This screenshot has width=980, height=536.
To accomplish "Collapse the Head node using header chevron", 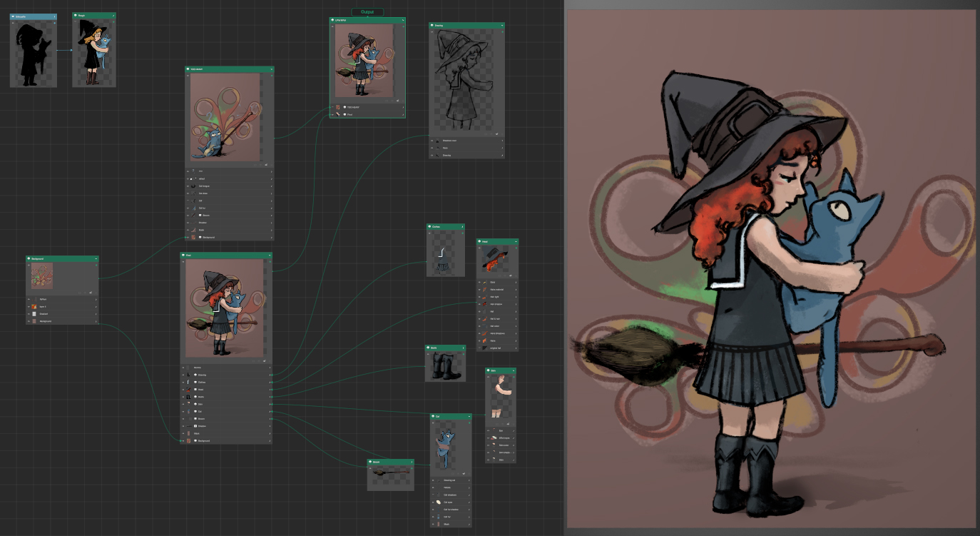I will tap(516, 241).
